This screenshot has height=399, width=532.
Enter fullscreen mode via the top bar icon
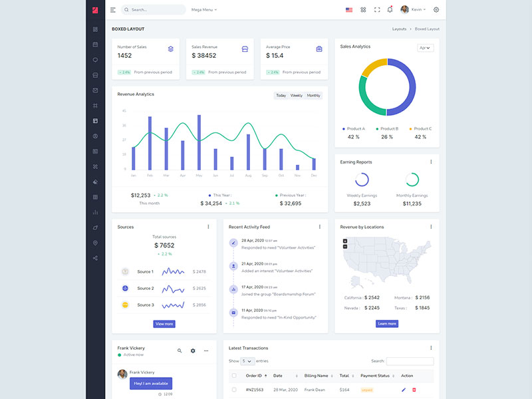[x=377, y=10]
